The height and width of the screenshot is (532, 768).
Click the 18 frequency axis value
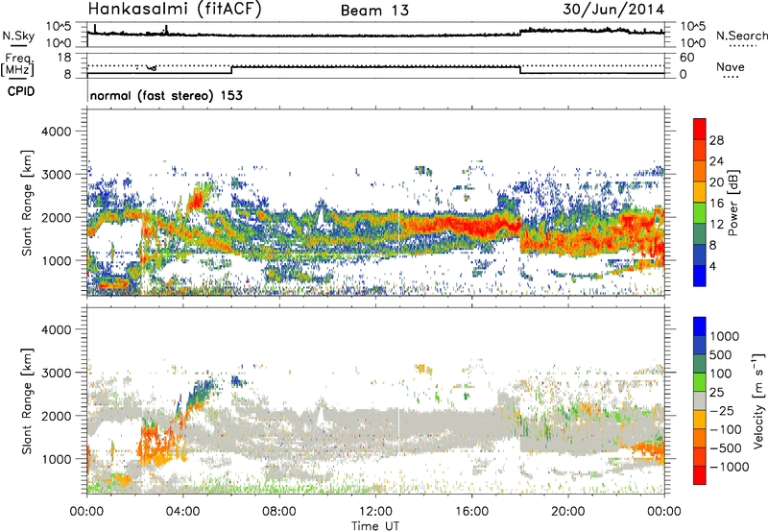click(64, 58)
